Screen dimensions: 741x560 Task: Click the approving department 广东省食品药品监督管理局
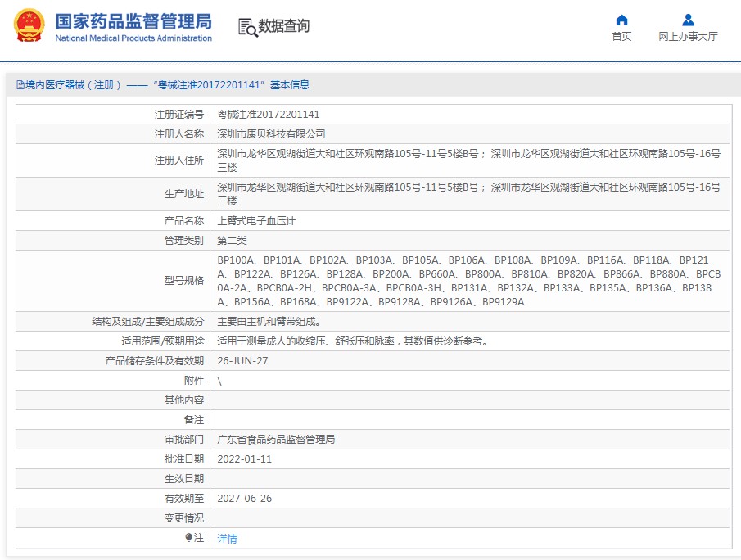point(276,440)
